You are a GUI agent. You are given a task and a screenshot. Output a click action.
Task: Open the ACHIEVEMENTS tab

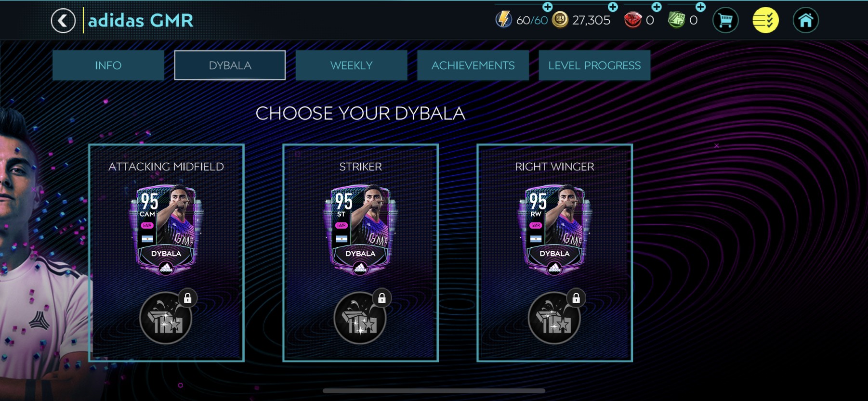click(473, 65)
